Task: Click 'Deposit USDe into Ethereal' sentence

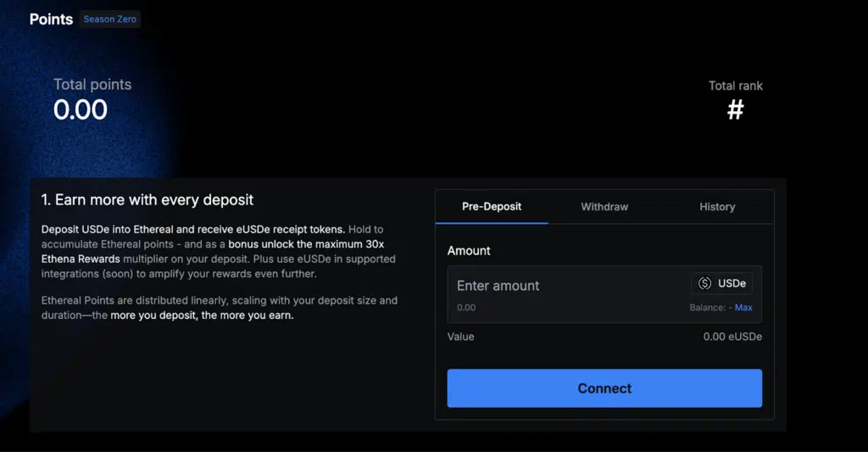Action: point(192,229)
